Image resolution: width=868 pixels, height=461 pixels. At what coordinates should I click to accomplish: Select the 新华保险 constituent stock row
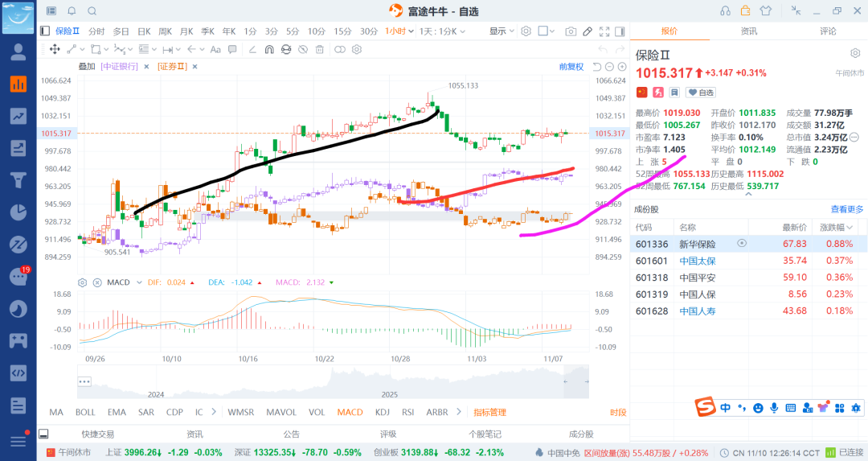pos(697,243)
